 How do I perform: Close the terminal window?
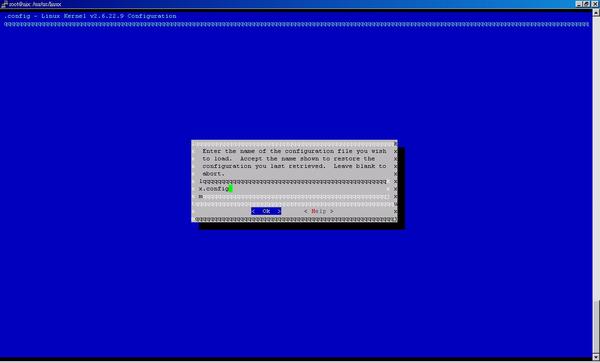(594, 4)
